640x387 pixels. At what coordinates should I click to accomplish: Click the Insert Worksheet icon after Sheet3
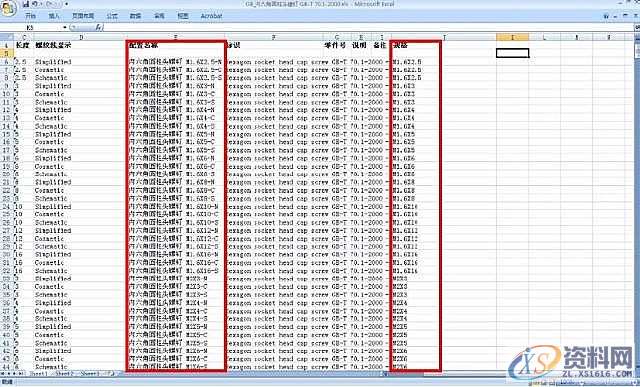[x=110, y=374]
